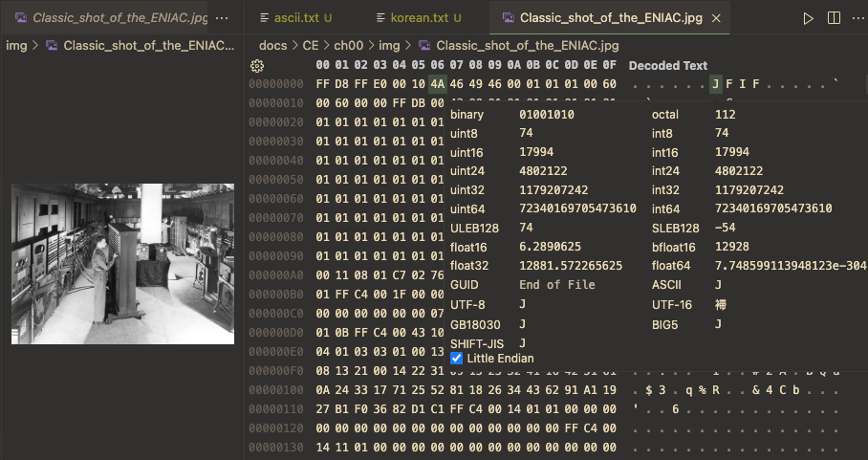Open img breadcrumb in hex editor

389,45
